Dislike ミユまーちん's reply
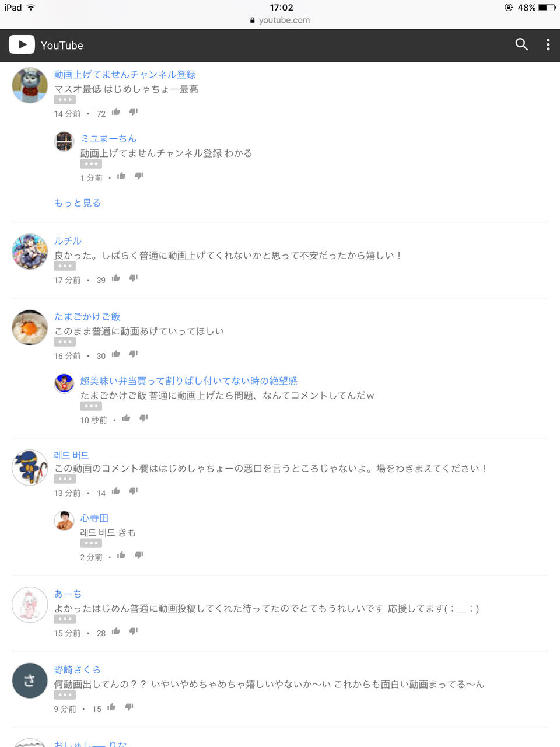Viewport: 560px width, 747px height. click(x=139, y=176)
